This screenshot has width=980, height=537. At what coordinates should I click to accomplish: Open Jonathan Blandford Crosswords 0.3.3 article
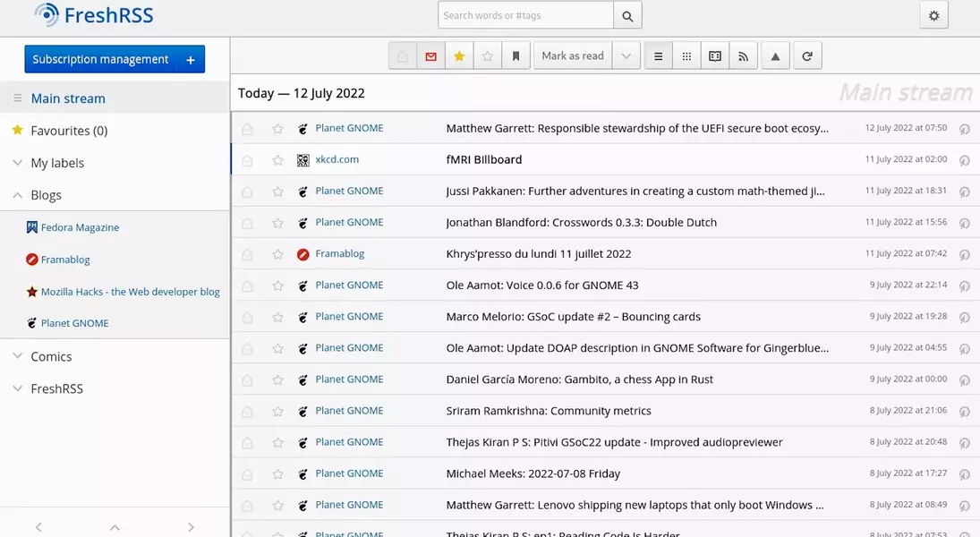click(581, 223)
